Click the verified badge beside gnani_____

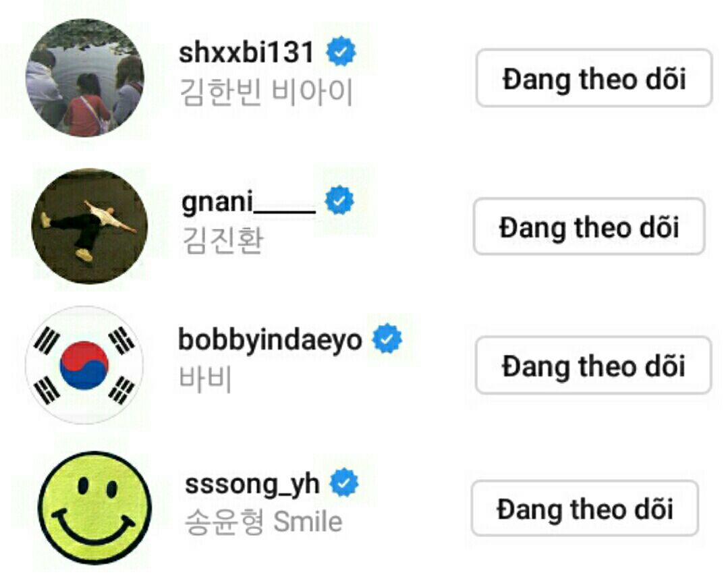(x=339, y=200)
